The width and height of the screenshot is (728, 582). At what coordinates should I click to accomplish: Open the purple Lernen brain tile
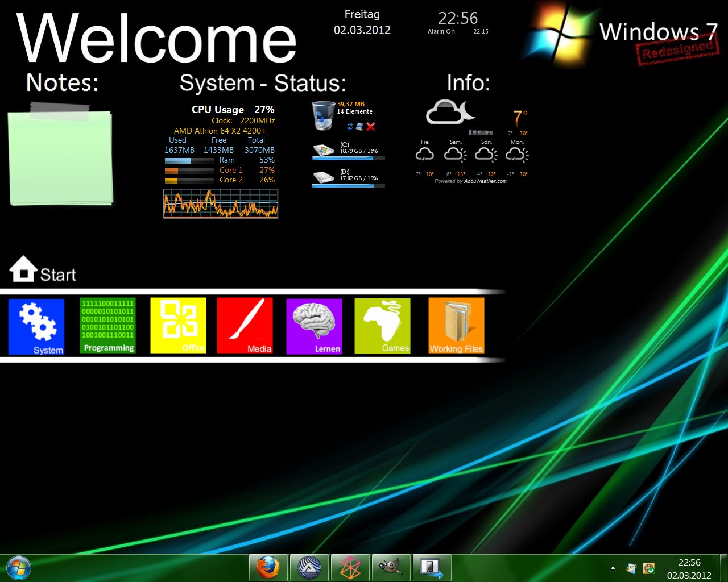pos(314,326)
